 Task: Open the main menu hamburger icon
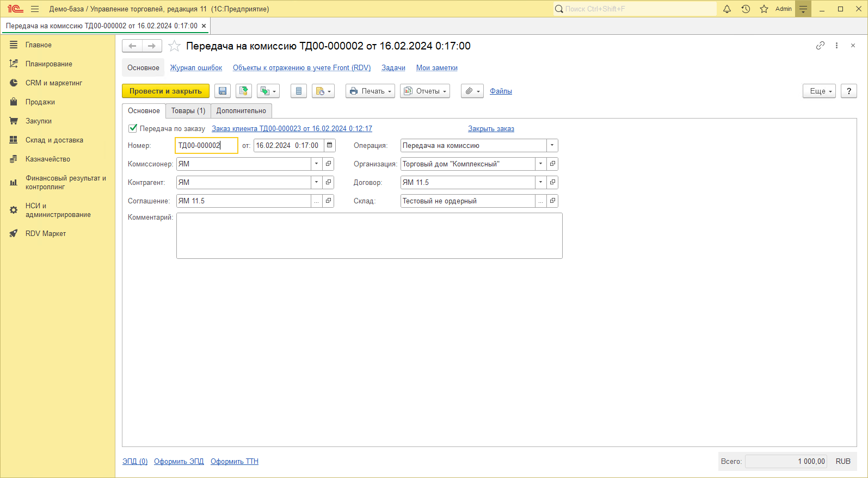pyautogui.click(x=35, y=9)
